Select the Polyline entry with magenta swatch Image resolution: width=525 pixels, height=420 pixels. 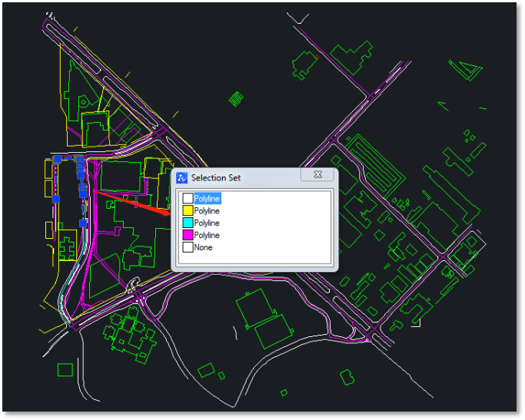tap(207, 236)
